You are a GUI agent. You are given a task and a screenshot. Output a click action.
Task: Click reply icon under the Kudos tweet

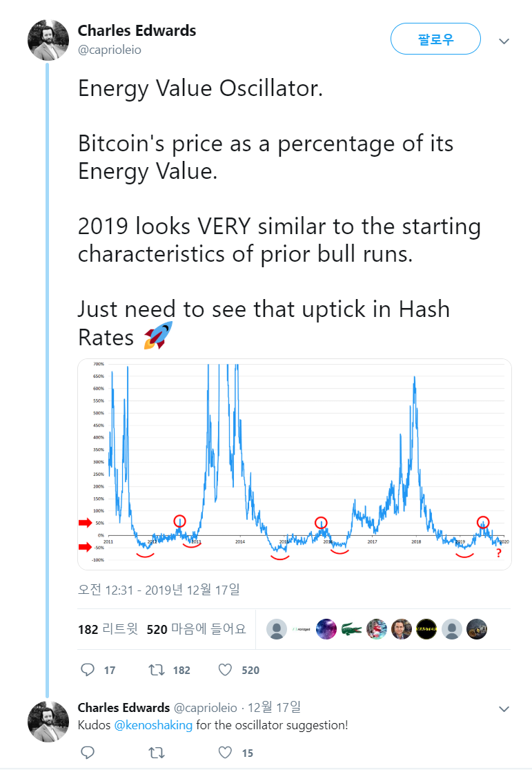click(88, 753)
